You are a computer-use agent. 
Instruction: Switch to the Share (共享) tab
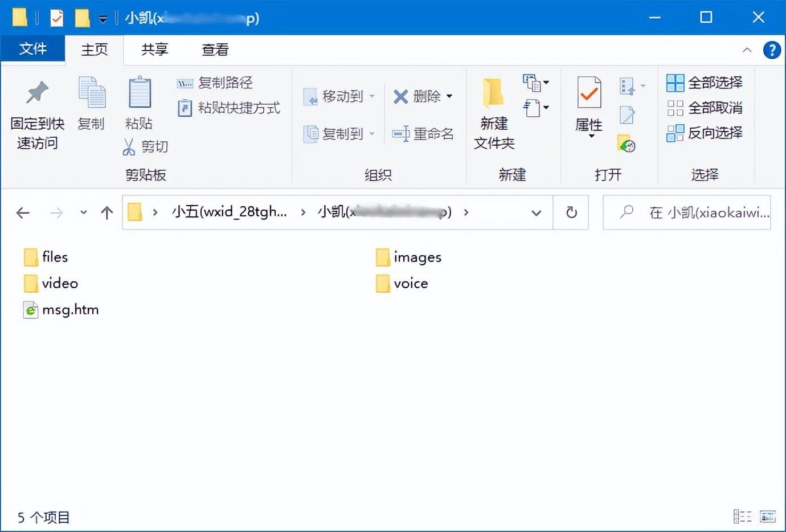pos(154,50)
